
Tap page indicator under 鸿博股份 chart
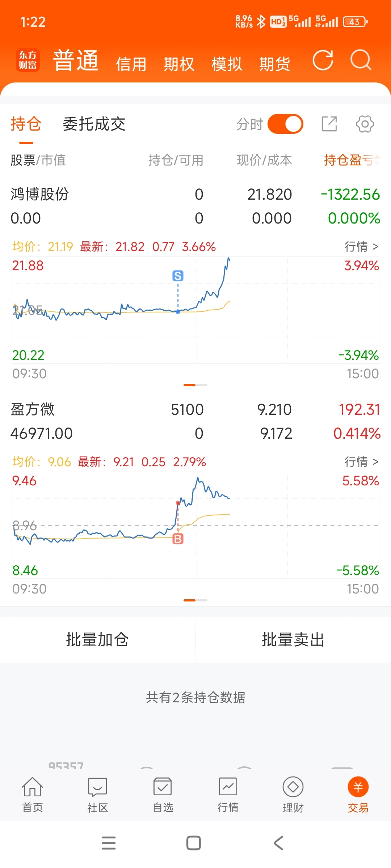(195, 385)
